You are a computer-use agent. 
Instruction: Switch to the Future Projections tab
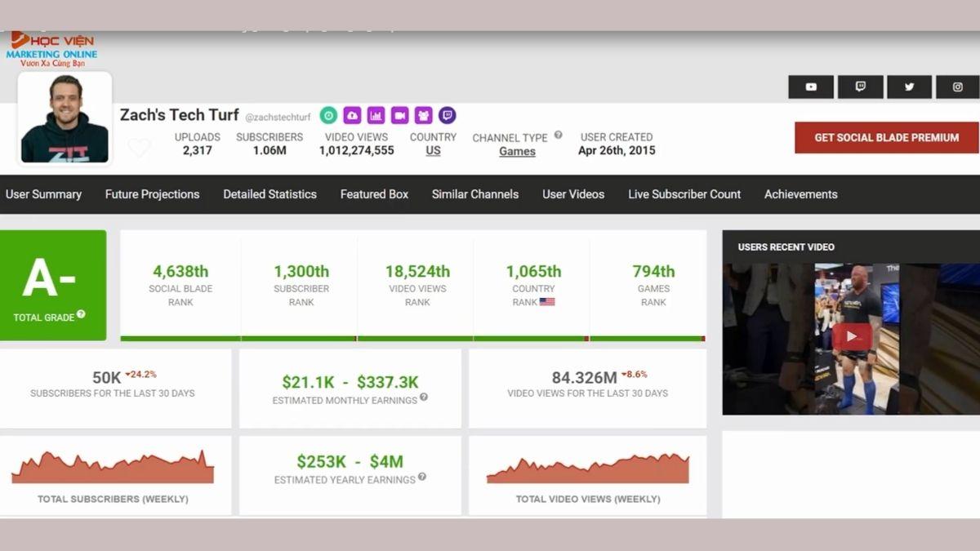point(152,194)
